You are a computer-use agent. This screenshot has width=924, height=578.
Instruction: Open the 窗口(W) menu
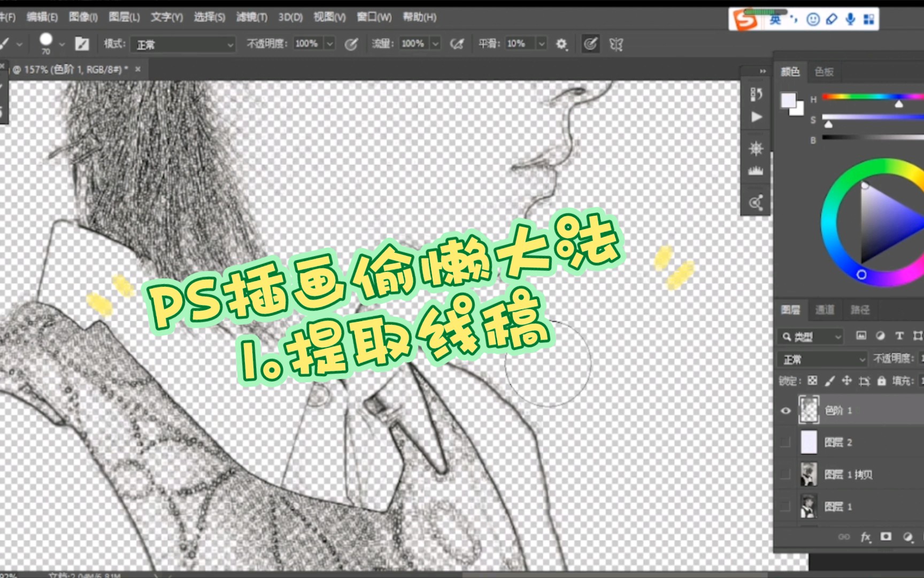374,17
